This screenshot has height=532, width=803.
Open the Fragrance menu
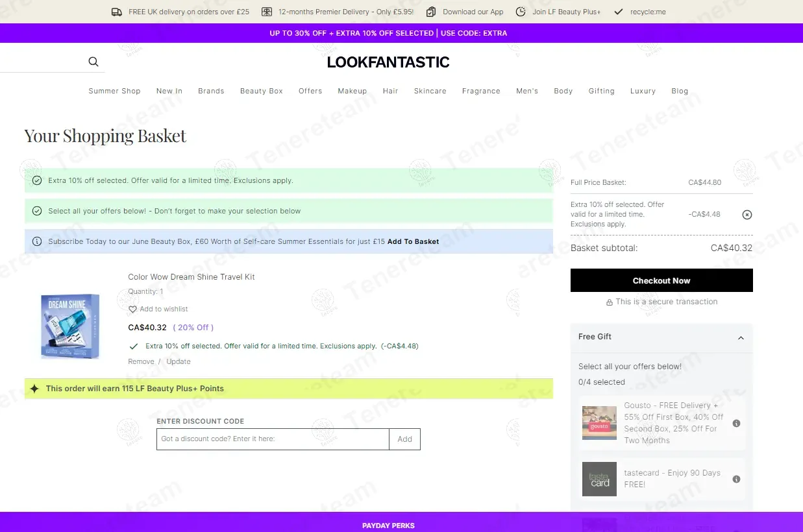[x=481, y=91]
